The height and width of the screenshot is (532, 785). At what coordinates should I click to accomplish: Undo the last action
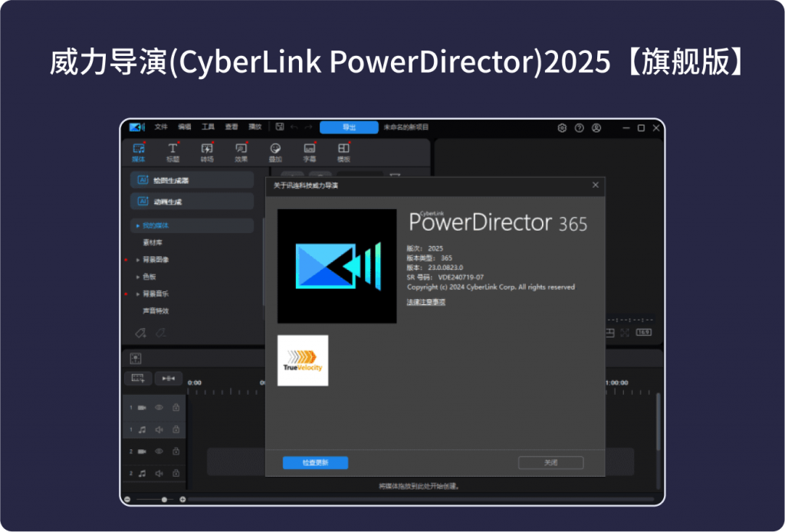294,127
